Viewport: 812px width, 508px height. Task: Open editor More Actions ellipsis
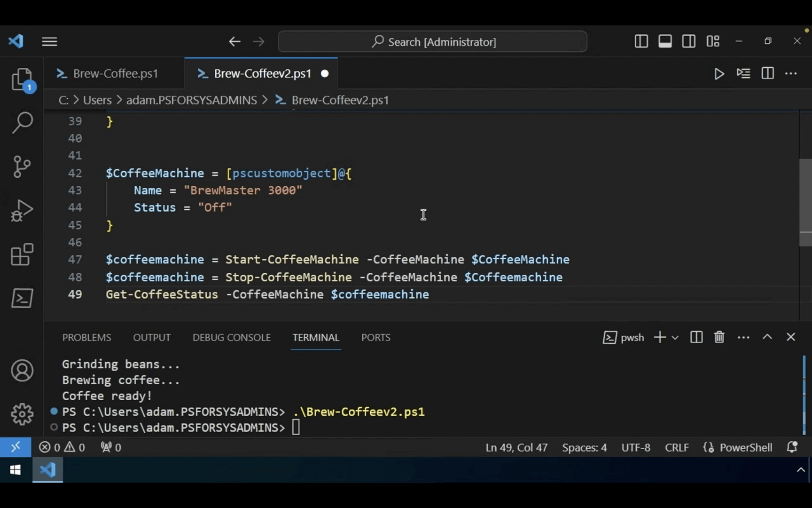pos(791,73)
